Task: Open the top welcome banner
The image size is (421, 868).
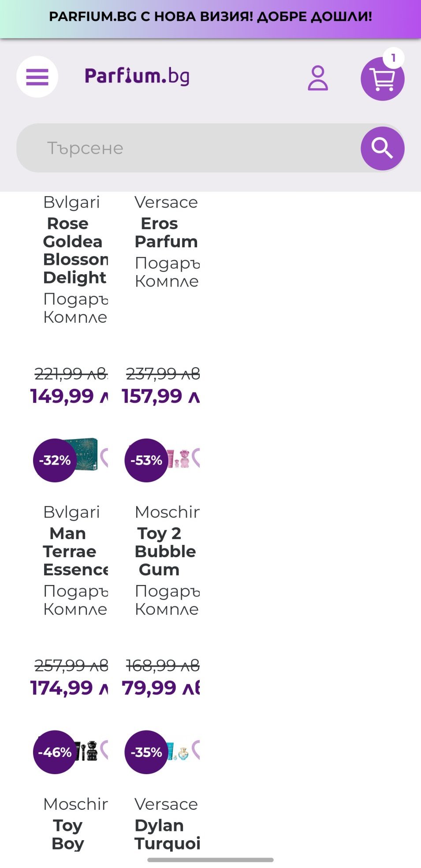Action: coord(210,17)
